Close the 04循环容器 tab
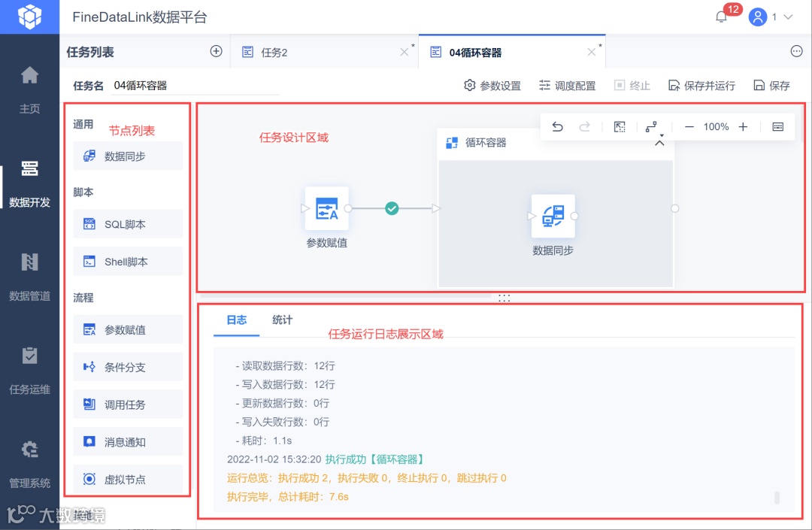812x530 pixels. click(x=592, y=52)
